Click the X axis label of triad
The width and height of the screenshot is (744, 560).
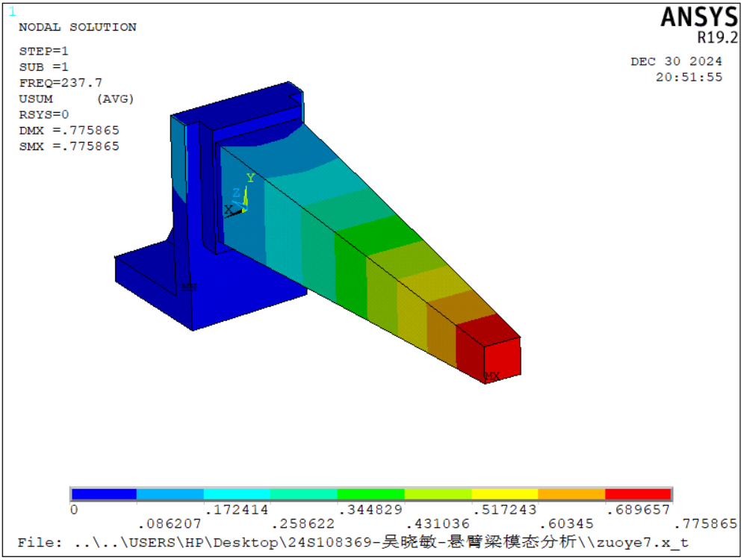click(229, 209)
